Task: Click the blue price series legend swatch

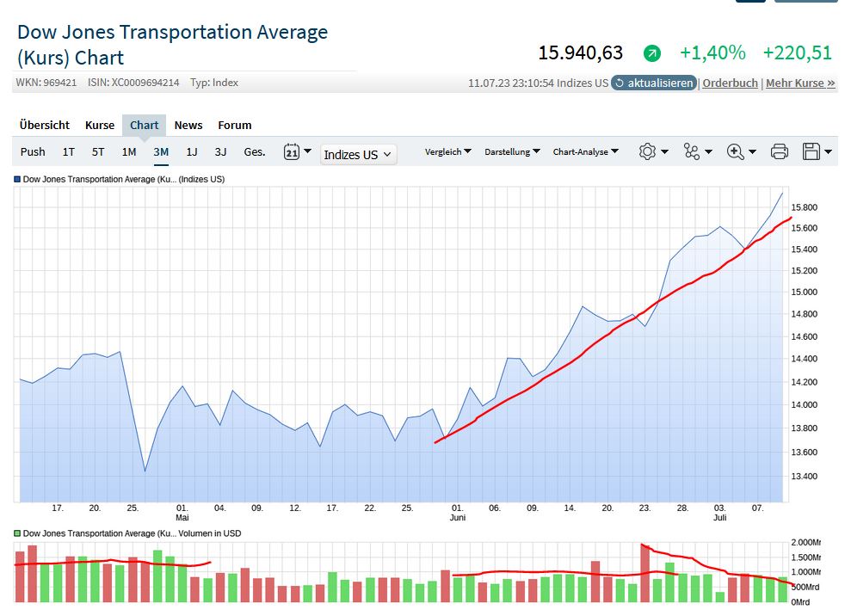Action: (x=17, y=180)
